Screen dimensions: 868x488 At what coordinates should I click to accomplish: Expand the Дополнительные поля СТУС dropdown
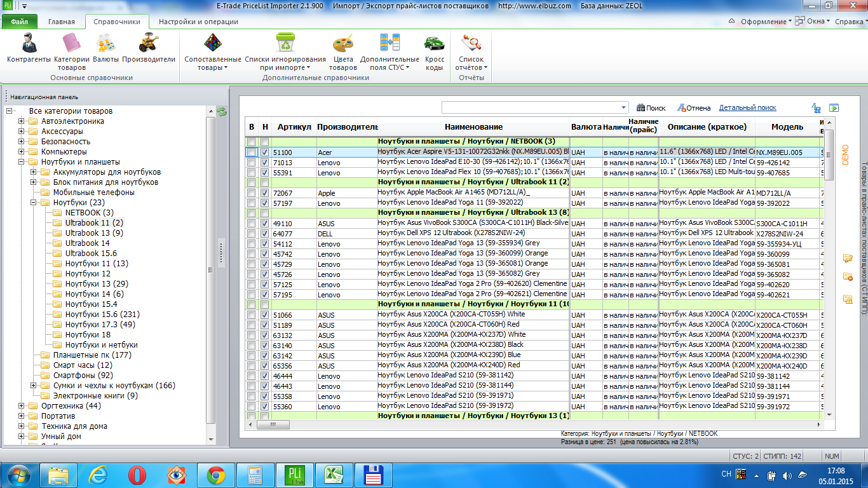pyautogui.click(x=390, y=51)
